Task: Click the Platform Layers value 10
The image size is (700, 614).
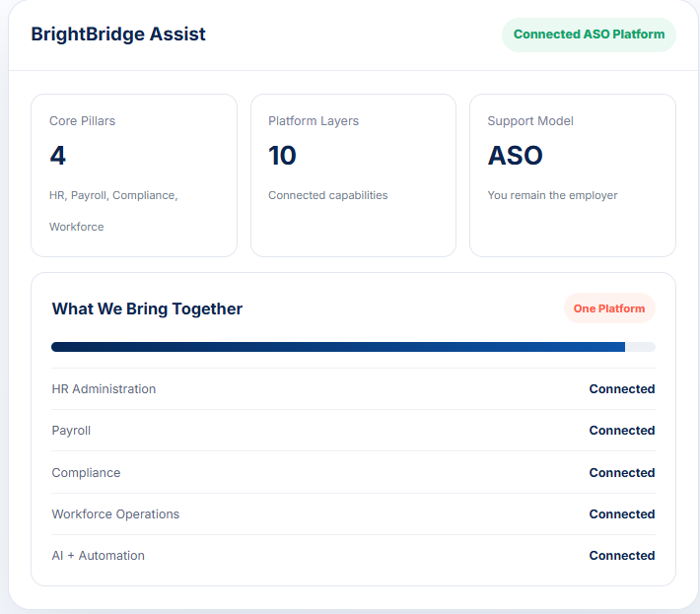Action: pyautogui.click(x=282, y=156)
